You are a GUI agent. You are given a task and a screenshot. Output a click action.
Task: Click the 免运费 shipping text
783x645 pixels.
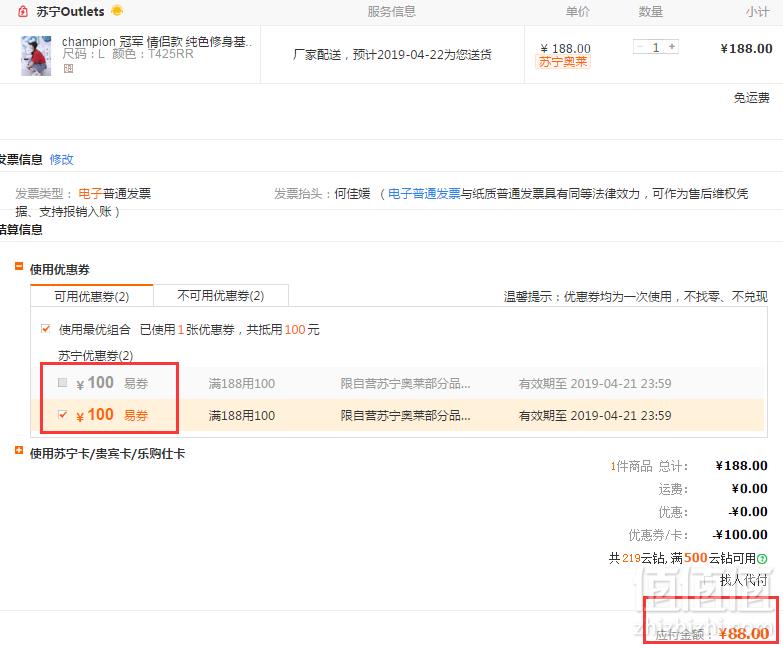(x=751, y=97)
